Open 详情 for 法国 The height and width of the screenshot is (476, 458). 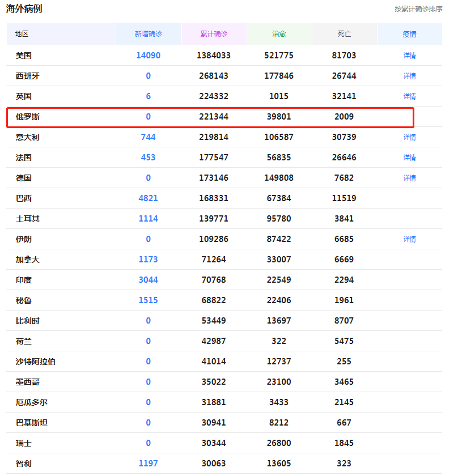tap(409, 157)
